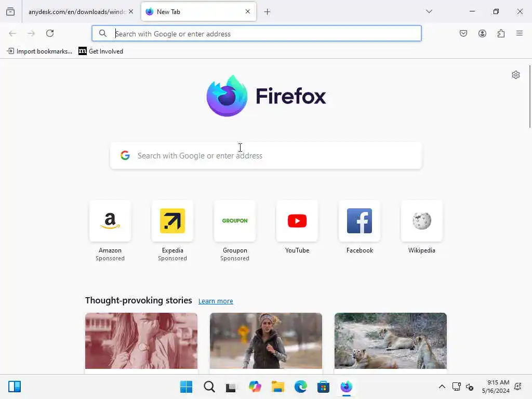Image resolution: width=532 pixels, height=399 pixels.
Task: Open Save to Pocket icon
Action: pos(463,33)
